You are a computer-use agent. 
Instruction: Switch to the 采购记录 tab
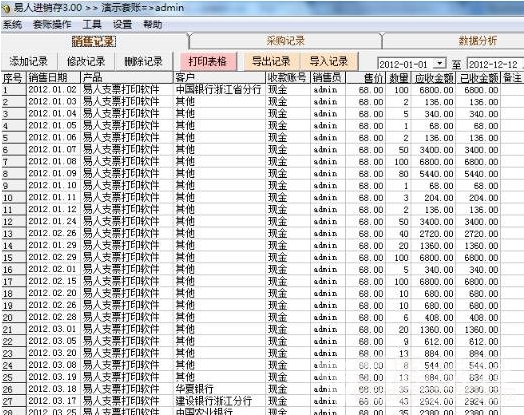pyautogui.click(x=285, y=41)
